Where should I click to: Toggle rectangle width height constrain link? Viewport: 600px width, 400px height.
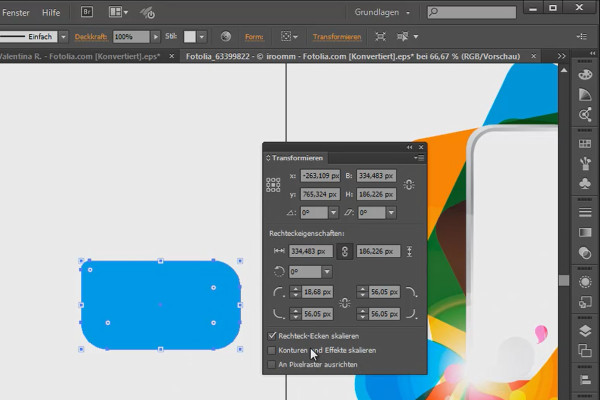344,251
